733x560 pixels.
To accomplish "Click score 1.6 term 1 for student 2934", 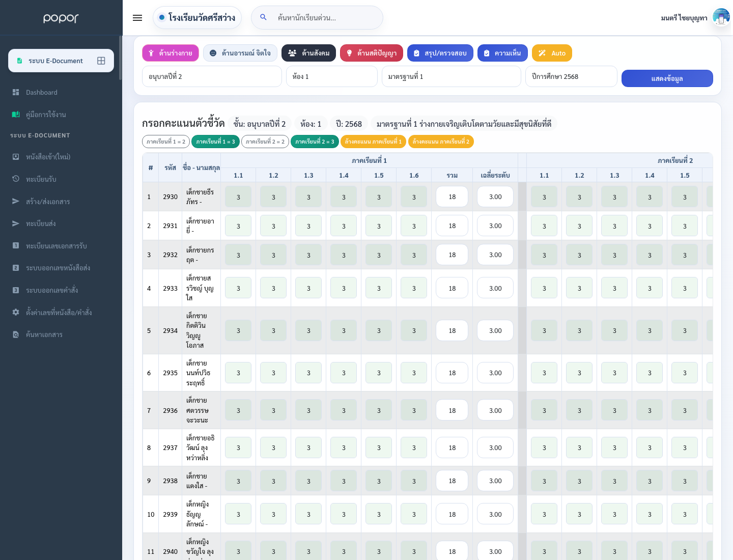I will 414,330.
